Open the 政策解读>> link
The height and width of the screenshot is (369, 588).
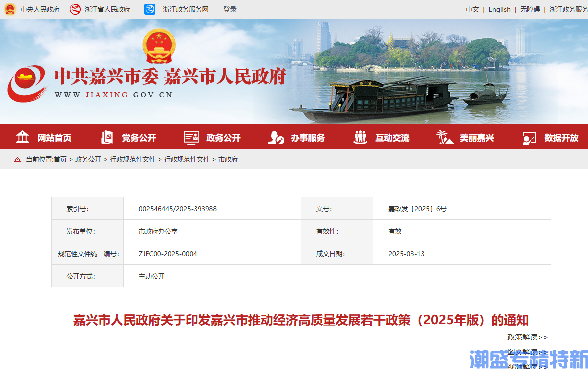527,337
